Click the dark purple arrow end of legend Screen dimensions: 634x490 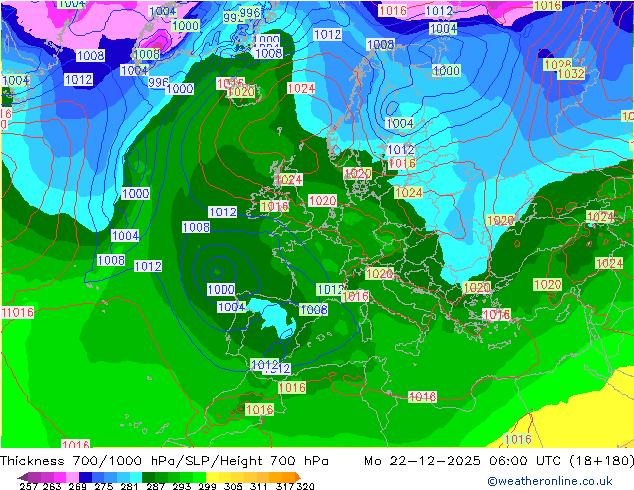[x=23, y=477]
